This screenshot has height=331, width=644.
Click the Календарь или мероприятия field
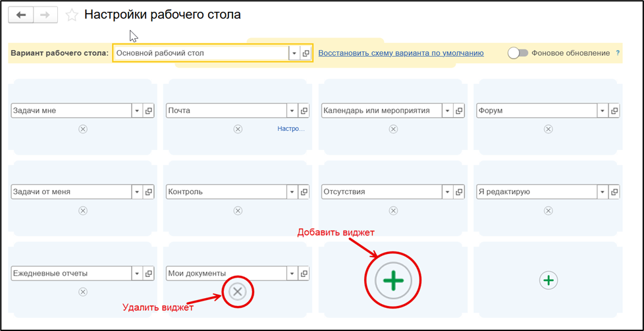(x=381, y=111)
